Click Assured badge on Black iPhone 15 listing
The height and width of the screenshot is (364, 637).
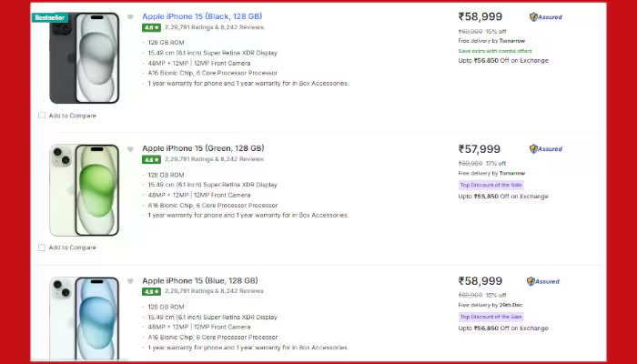(546, 16)
